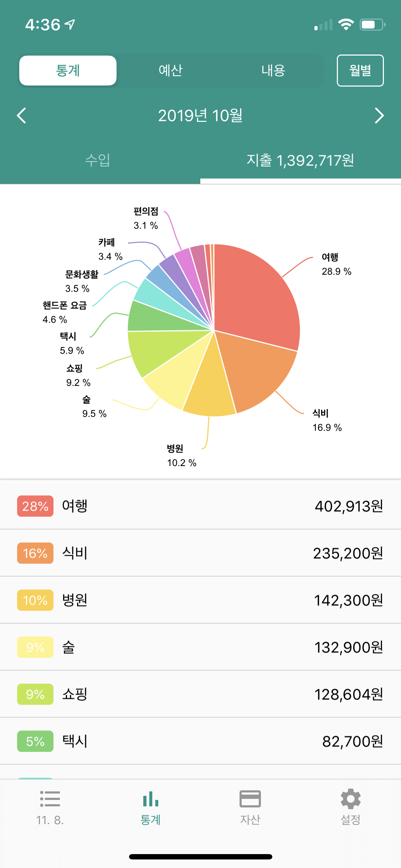This screenshot has width=401, height=868.
Task: Go to previous month with left chevron
Action: click(x=22, y=115)
